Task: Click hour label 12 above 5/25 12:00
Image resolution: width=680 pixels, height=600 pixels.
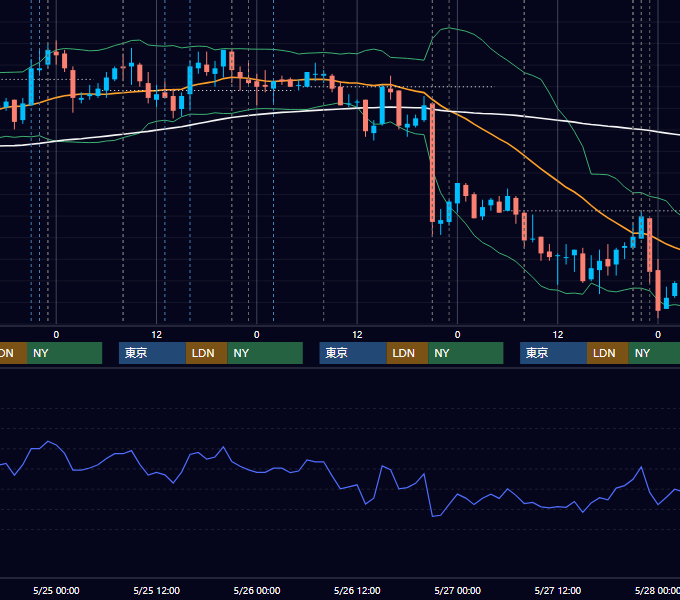Action: tap(157, 335)
